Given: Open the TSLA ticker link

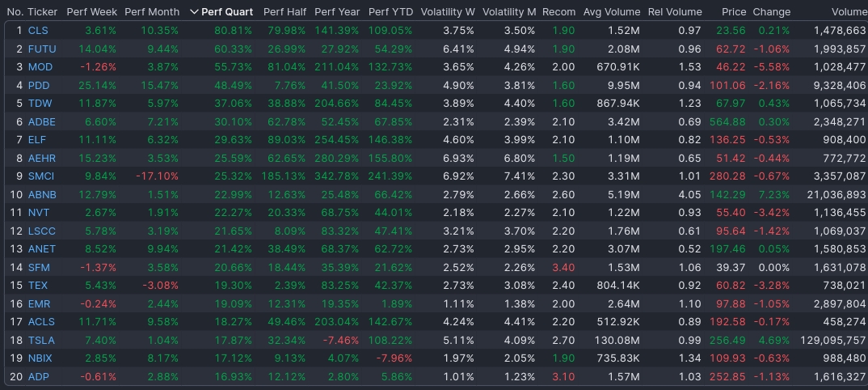Looking at the screenshot, I should click(41, 340).
